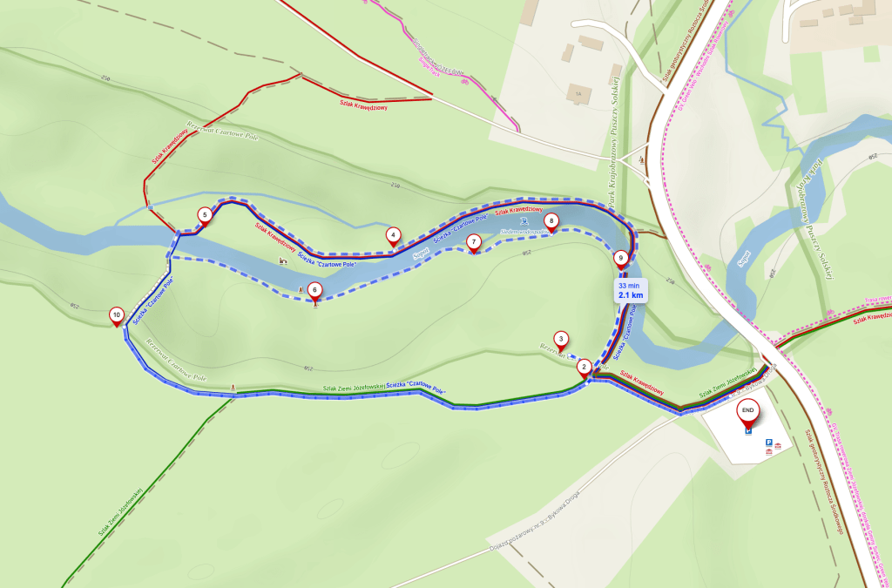
Task: Select waypoint marker number 3
Action: point(561,341)
